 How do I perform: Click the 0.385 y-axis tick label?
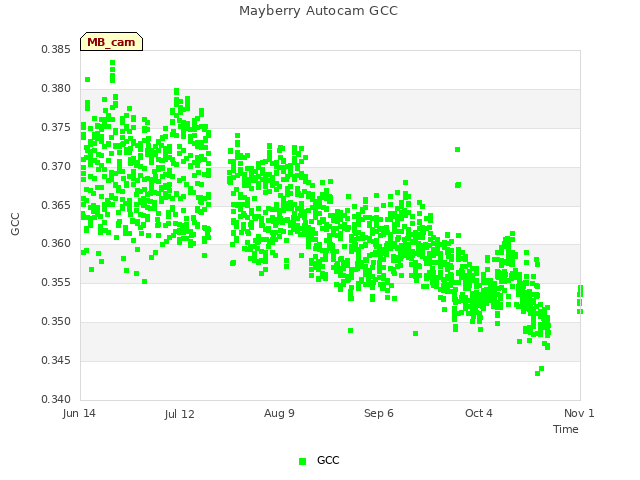click(x=56, y=50)
